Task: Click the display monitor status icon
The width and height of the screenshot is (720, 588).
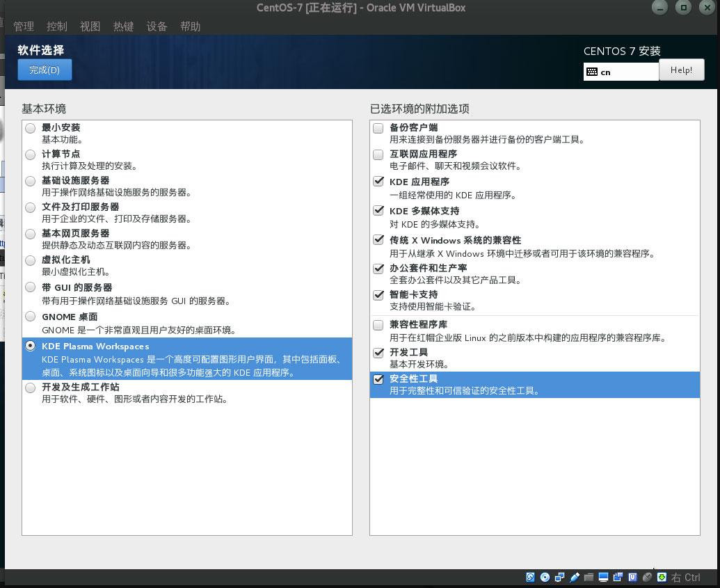Action: pyautogui.click(x=603, y=578)
